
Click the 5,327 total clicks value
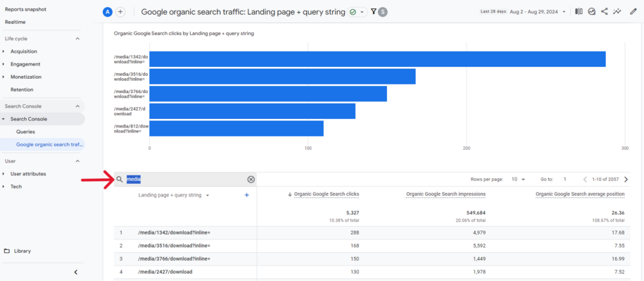[x=353, y=213]
